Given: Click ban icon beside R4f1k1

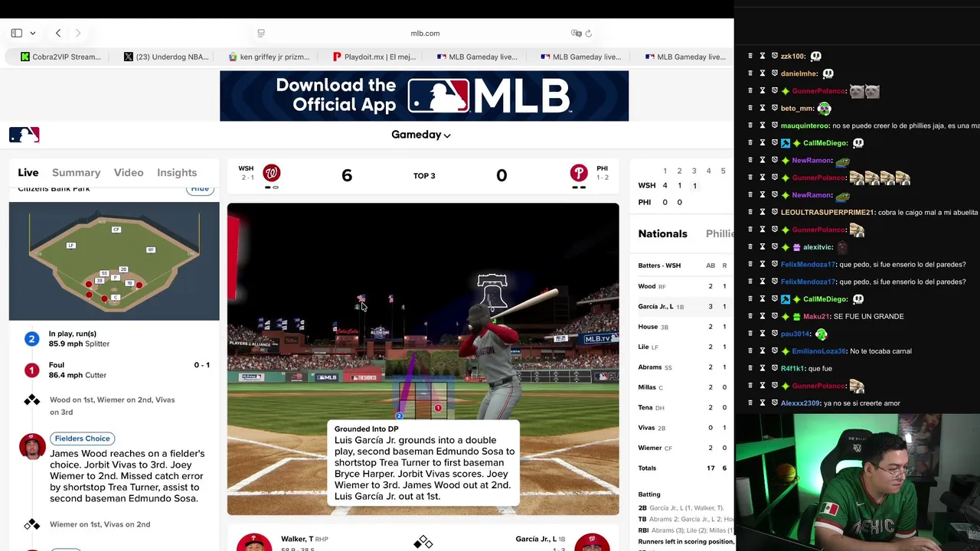Looking at the screenshot, I should pyautogui.click(x=775, y=368).
